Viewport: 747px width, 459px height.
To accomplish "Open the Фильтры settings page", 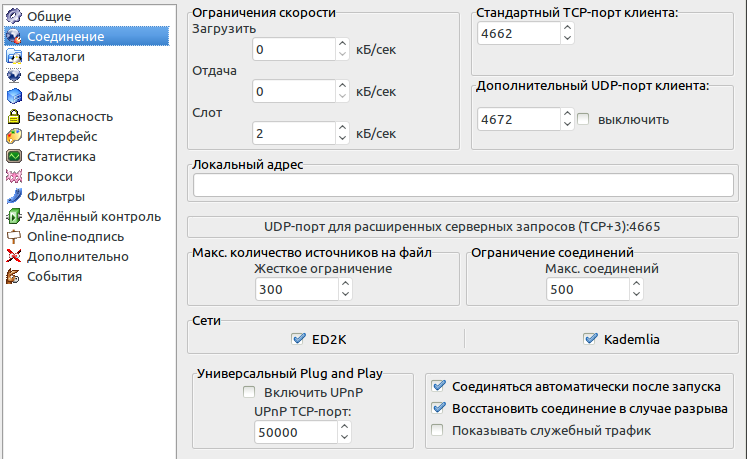I will click(x=56, y=196).
